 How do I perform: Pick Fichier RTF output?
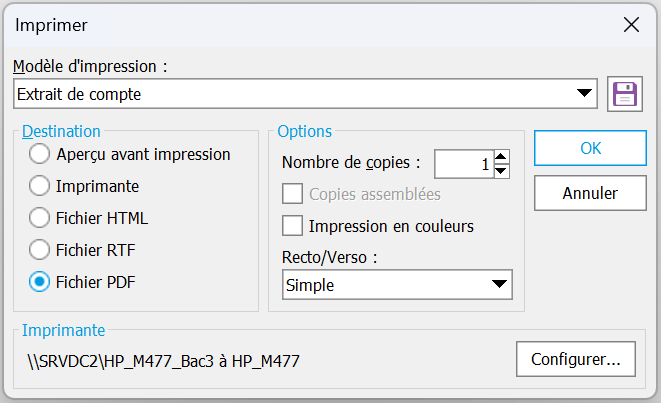(40, 249)
